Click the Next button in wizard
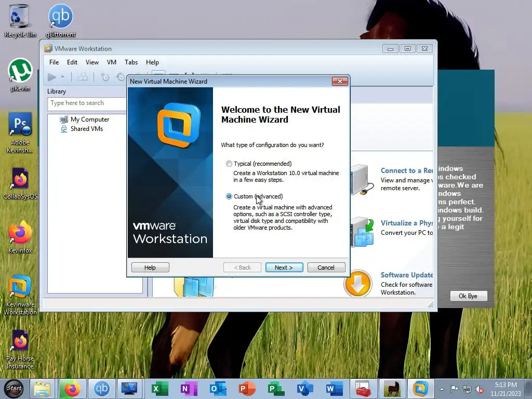Screen dimensions: 532x399 pyautogui.click(x=284, y=268)
